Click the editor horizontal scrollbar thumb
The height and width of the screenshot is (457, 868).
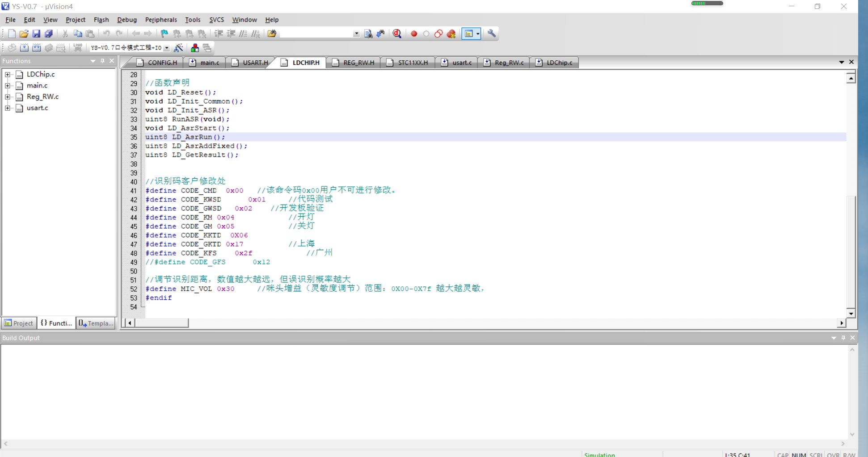[x=161, y=323]
